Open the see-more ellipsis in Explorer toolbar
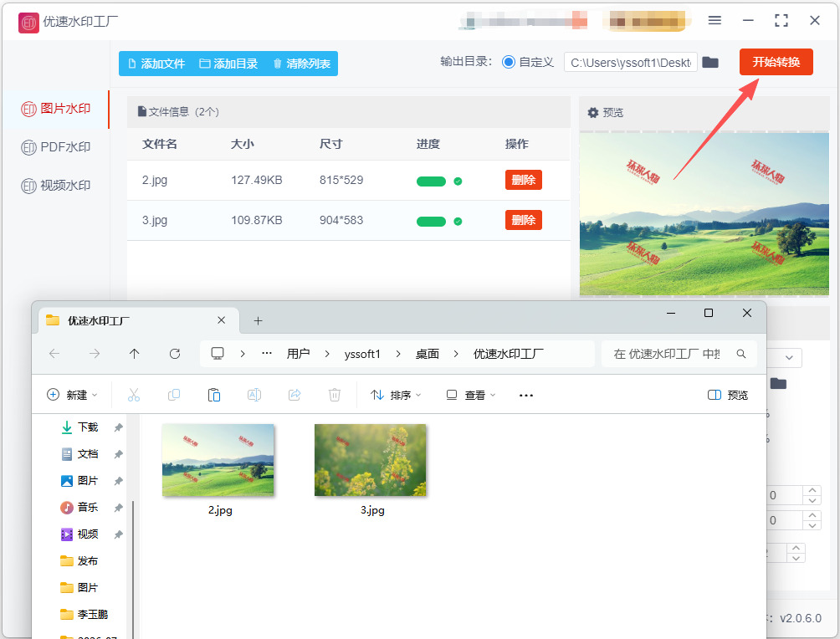The height and width of the screenshot is (639, 840). click(526, 396)
